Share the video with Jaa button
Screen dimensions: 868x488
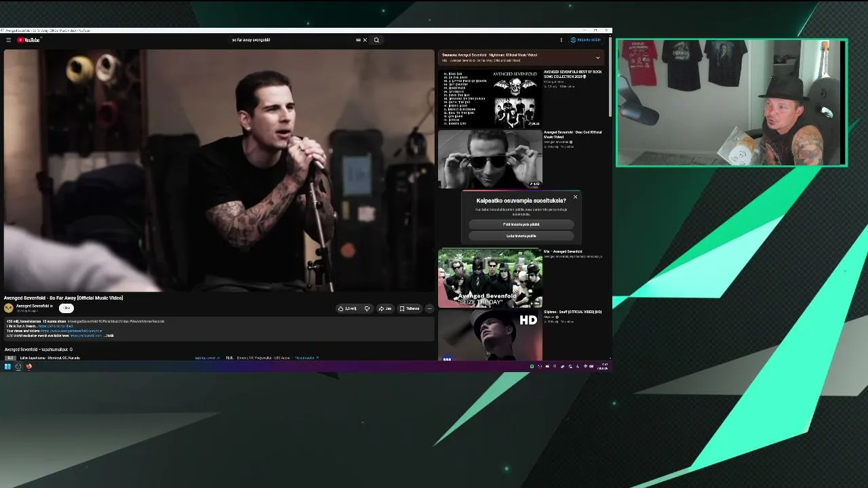point(385,308)
